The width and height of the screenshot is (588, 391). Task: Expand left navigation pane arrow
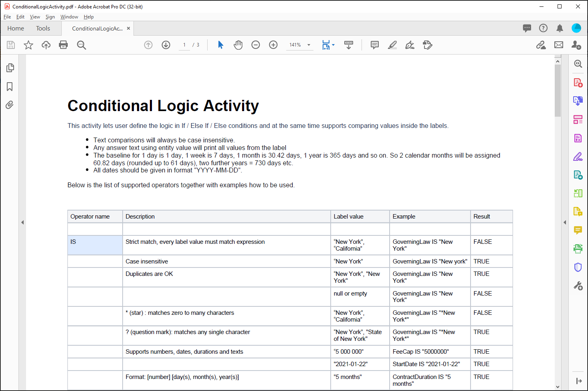coord(22,222)
